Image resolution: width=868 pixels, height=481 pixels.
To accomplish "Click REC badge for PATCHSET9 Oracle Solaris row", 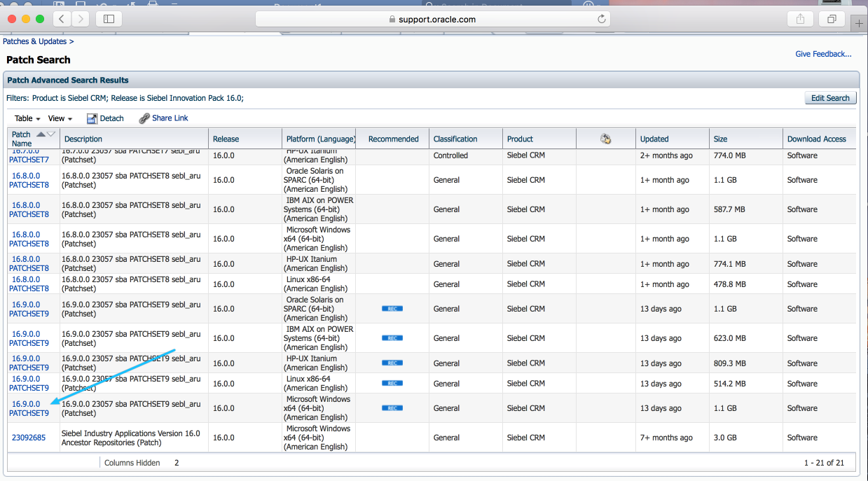I will [x=392, y=309].
